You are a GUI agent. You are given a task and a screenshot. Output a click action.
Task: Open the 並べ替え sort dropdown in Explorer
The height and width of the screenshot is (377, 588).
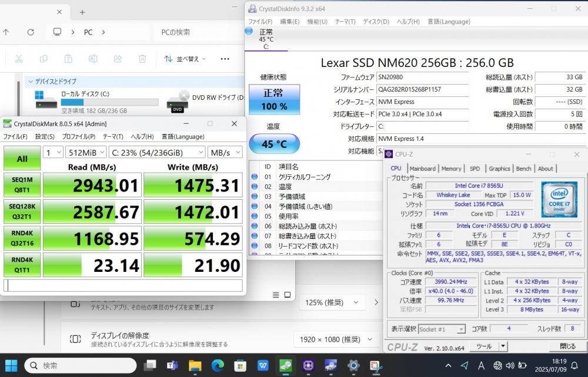coord(185,59)
